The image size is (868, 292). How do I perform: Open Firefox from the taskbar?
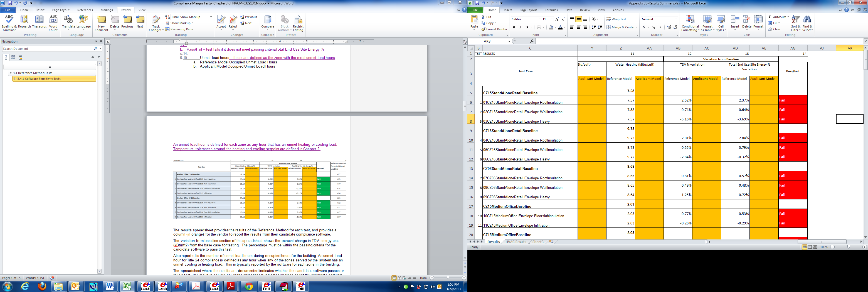(42, 286)
